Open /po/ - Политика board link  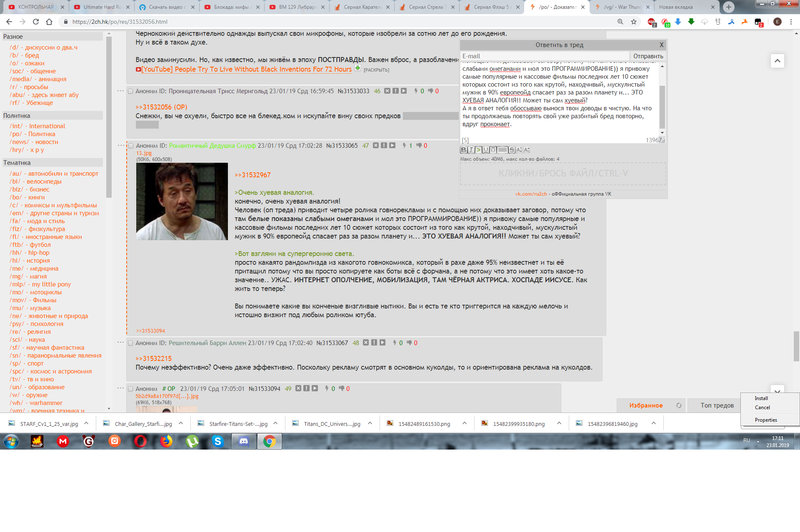tap(32, 134)
